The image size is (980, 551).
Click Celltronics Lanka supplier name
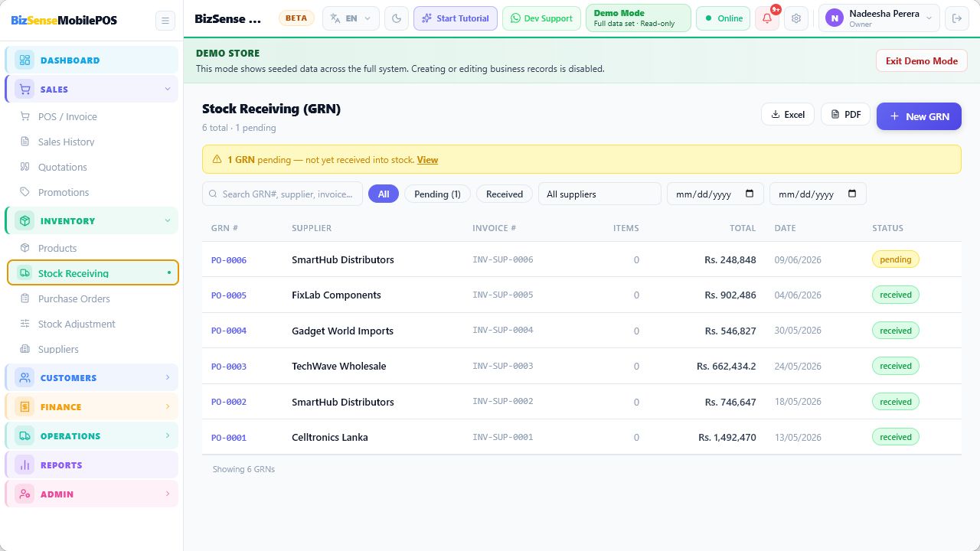point(330,438)
